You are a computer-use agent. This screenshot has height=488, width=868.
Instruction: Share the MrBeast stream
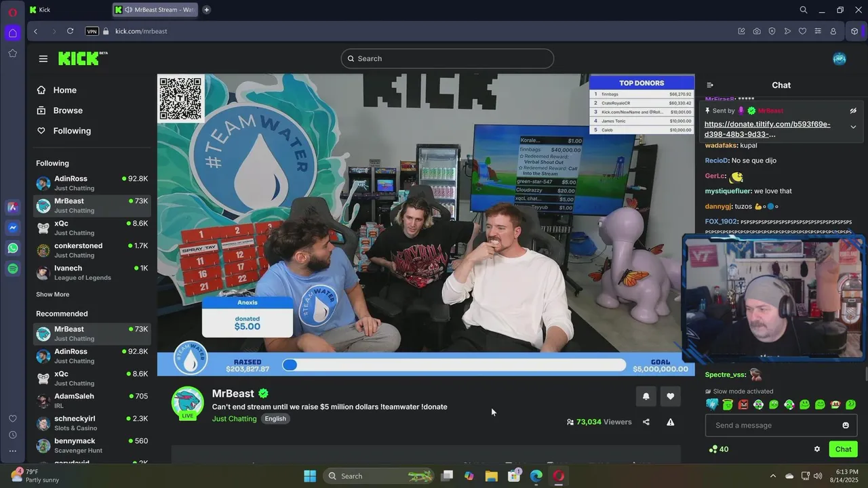[646, 422]
